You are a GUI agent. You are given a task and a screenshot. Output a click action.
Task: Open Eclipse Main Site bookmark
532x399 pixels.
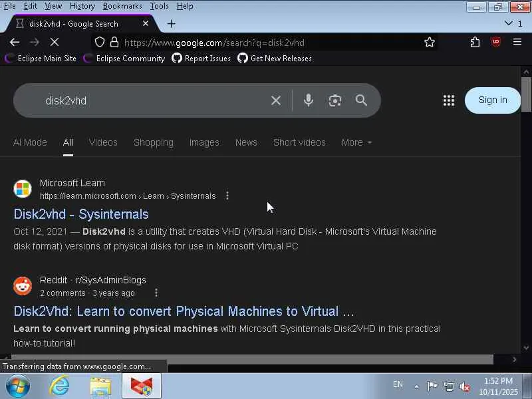pos(41,59)
